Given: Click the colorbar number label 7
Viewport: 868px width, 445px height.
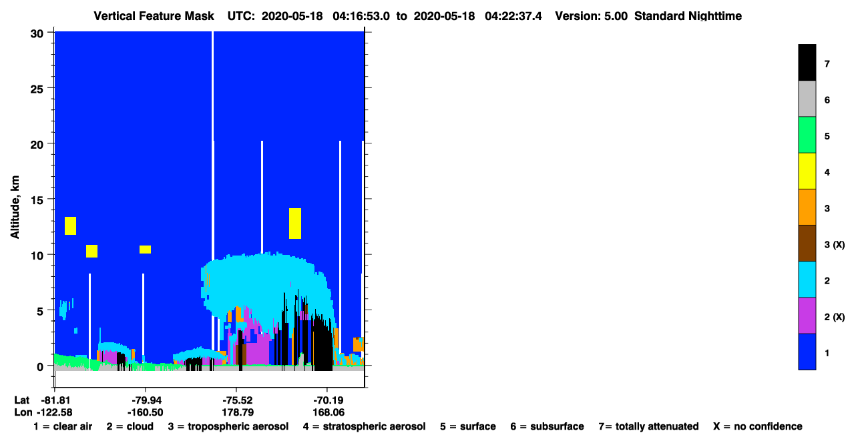Looking at the screenshot, I should [x=827, y=65].
